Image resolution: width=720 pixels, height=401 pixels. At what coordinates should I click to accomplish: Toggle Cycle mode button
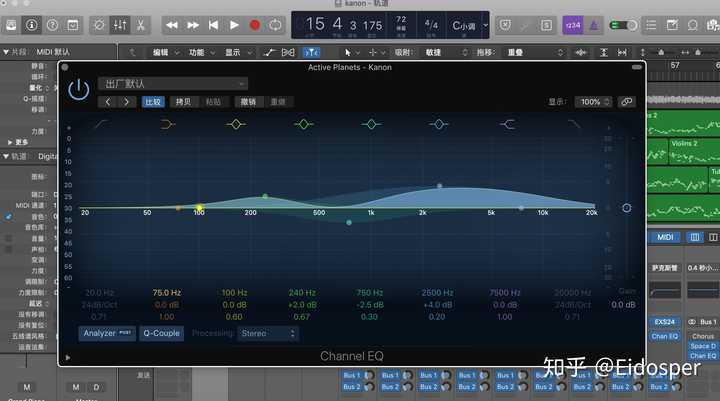[276, 25]
